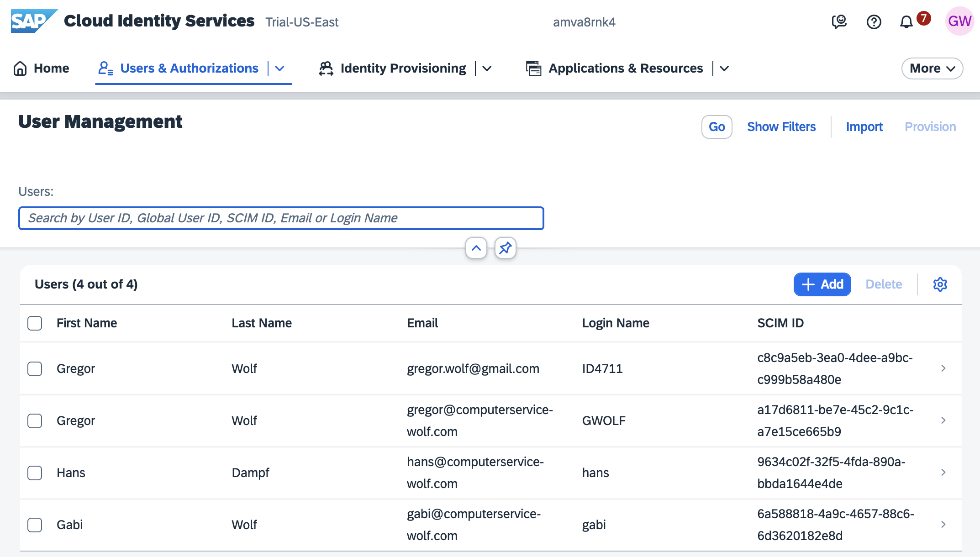Click the Go button
The image size is (980, 557).
(717, 126)
